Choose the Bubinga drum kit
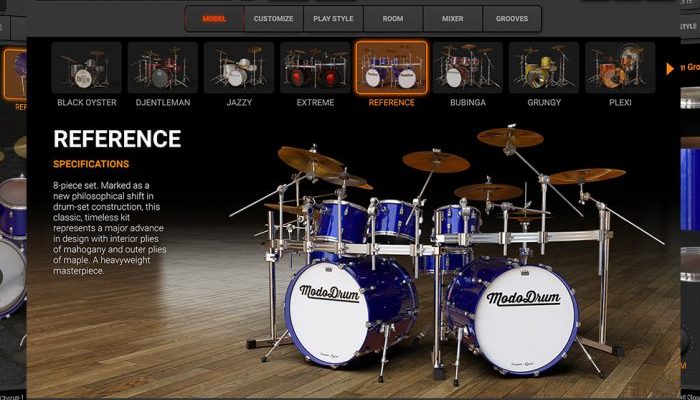This screenshot has width=700, height=400. [467, 68]
